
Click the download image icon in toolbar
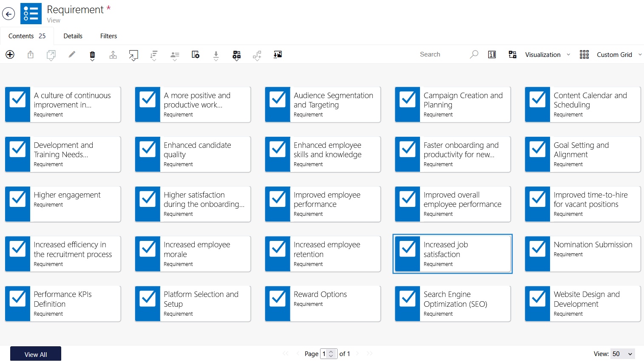(x=278, y=54)
